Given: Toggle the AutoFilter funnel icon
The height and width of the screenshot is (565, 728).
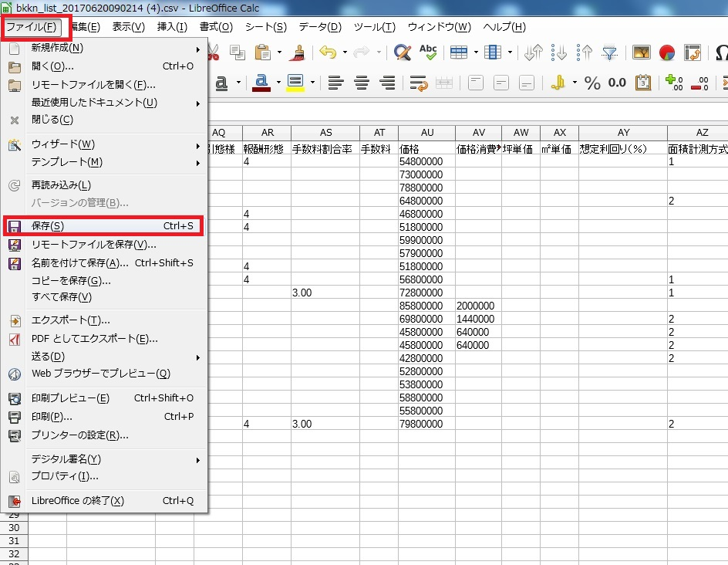Looking at the screenshot, I should (x=609, y=52).
